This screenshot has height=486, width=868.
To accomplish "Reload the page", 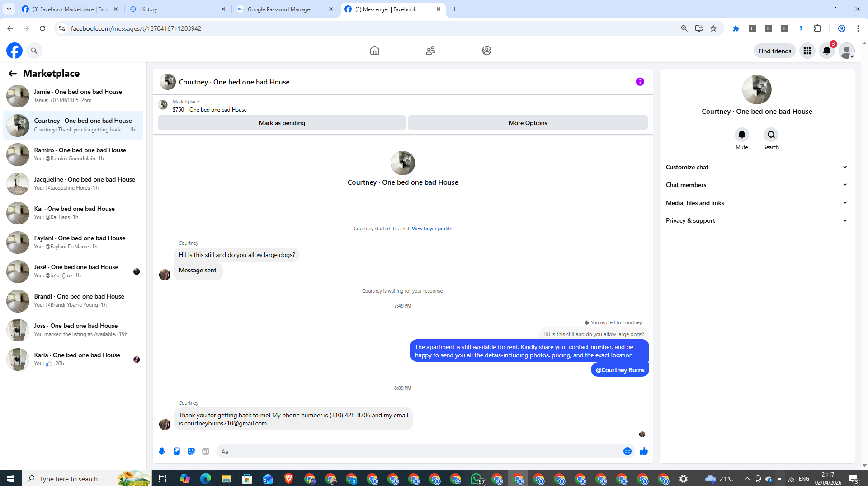I will 42,28.
